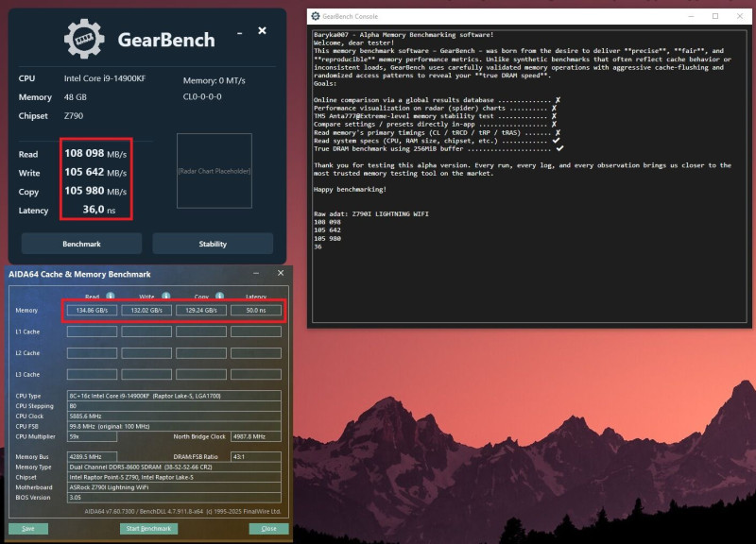Click the Z790 chipset text in GearBench

coord(74,116)
